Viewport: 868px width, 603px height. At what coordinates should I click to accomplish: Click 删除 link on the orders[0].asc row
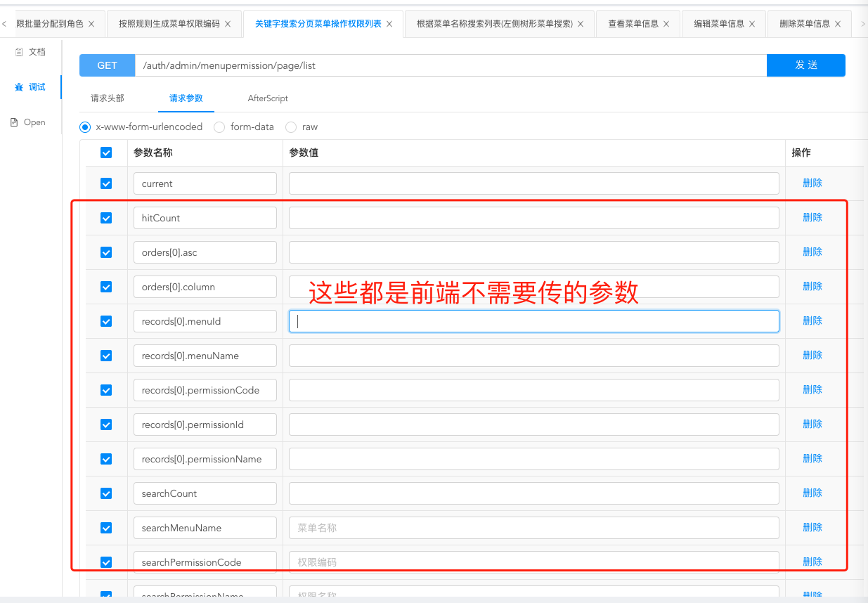812,251
